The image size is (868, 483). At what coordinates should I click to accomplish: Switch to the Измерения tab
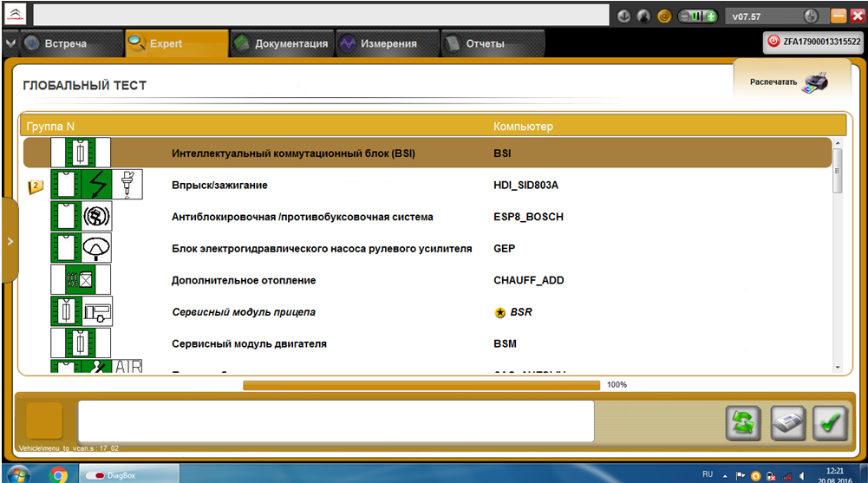(x=378, y=43)
